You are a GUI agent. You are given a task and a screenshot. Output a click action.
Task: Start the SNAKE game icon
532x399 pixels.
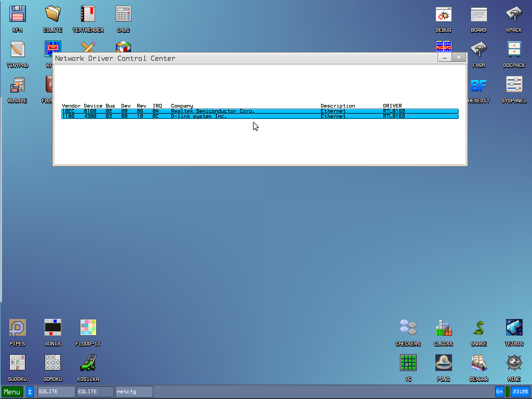point(478,328)
